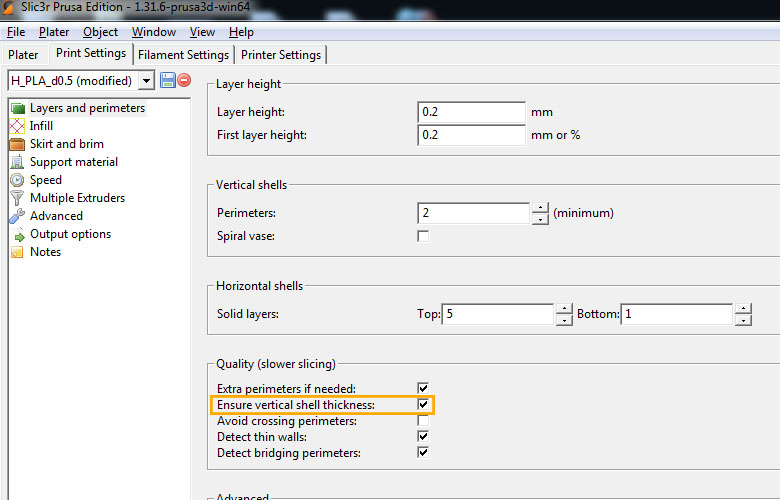
Task: Open the File menu
Action: [x=16, y=32]
